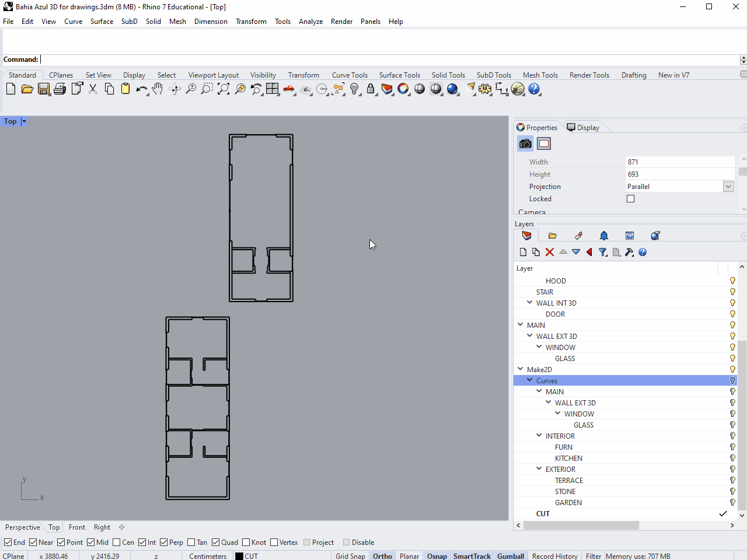
Task: Click the Help question mark in Standard toolbar
Action: click(534, 89)
